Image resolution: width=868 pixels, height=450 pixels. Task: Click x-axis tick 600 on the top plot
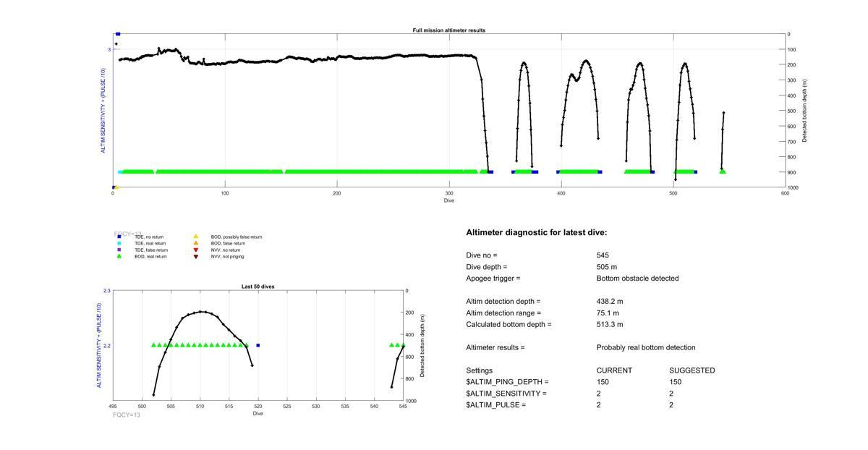point(786,193)
